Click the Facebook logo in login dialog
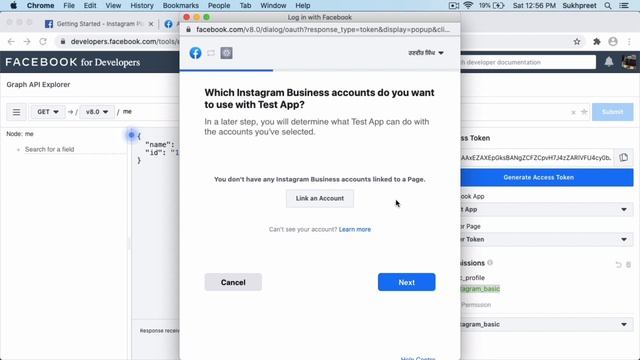The width and height of the screenshot is (640, 360). 195,53
